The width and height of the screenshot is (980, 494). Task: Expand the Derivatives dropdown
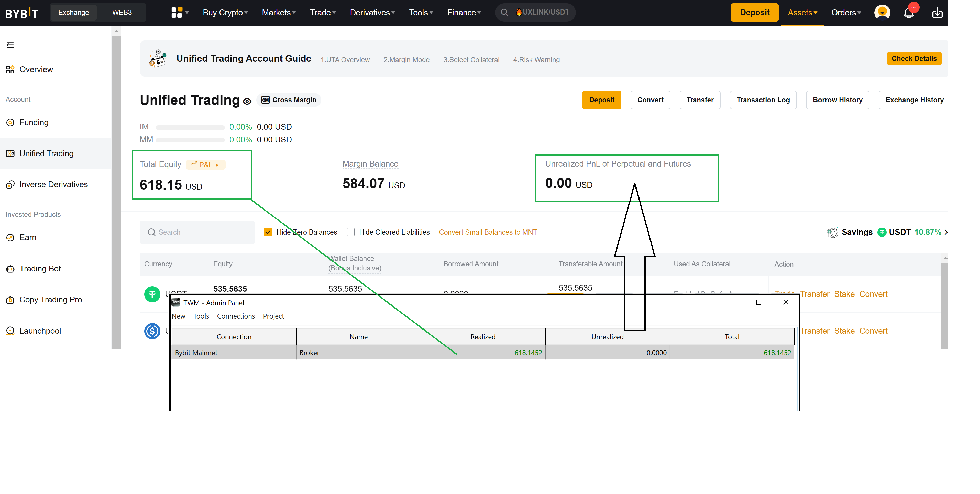[372, 13]
